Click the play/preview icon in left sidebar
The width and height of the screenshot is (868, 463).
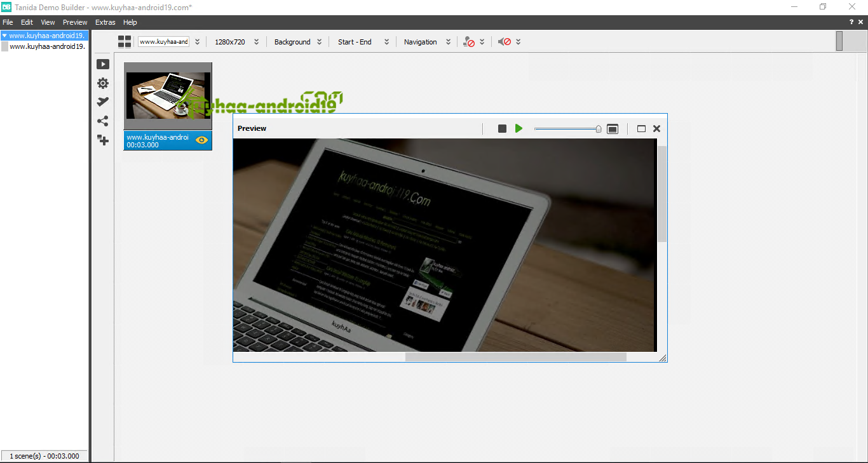(x=103, y=64)
